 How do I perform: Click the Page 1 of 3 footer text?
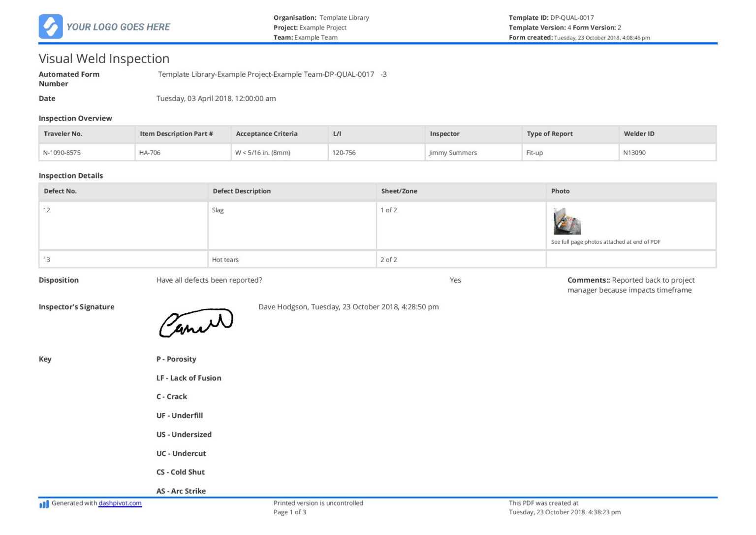click(289, 512)
